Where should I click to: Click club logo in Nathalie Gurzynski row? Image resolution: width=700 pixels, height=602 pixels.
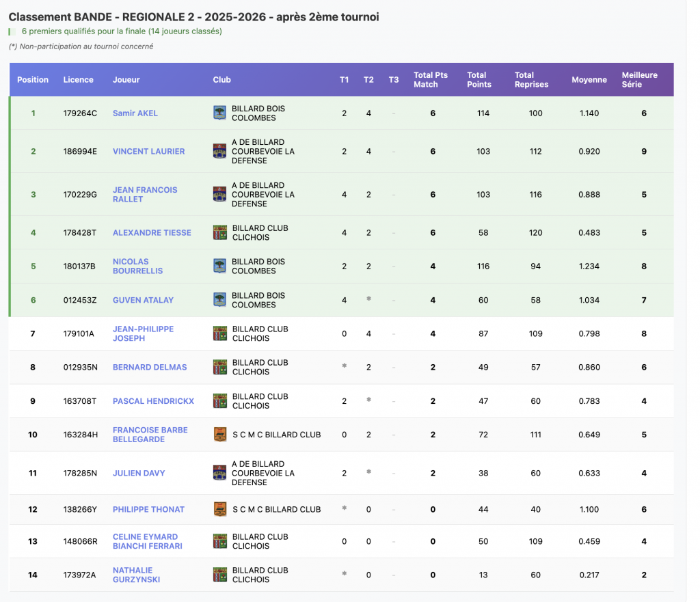click(x=219, y=575)
